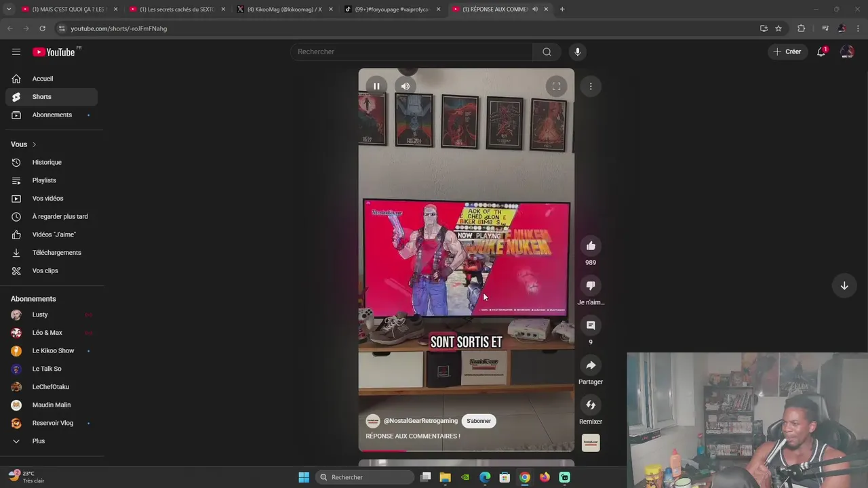The width and height of the screenshot is (868, 488).
Task: Open Vos vidéos
Action: tap(52, 199)
